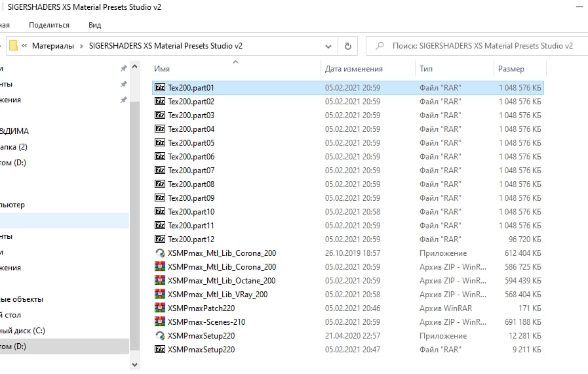Click the second pin icon in the navigation pane

tap(123, 84)
